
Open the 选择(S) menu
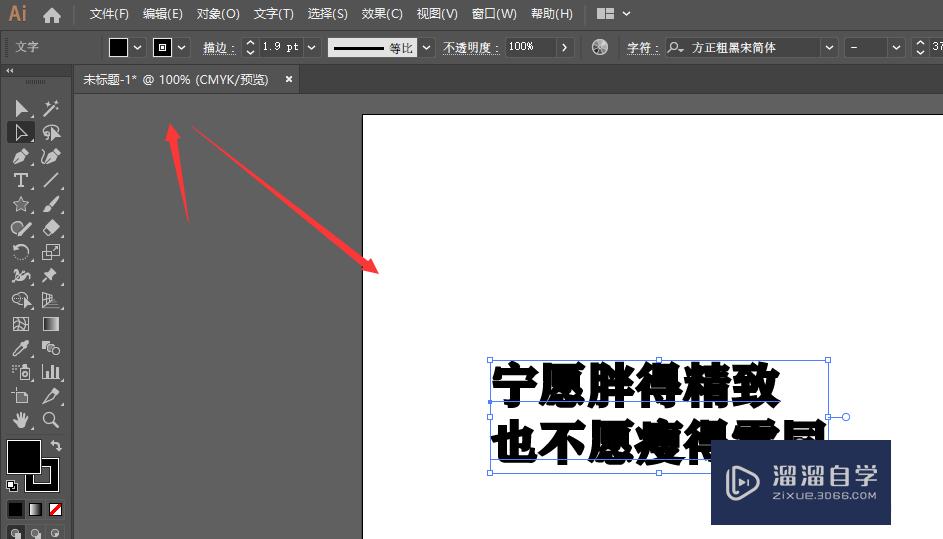coord(328,14)
